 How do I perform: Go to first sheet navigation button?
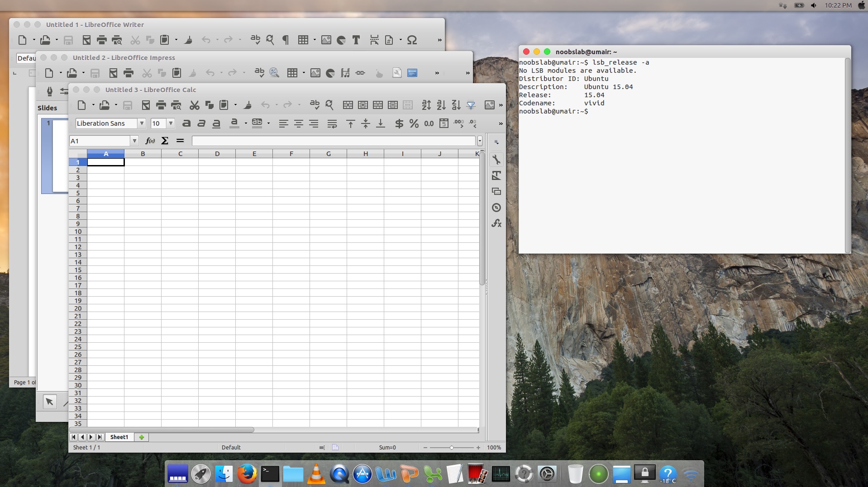coord(74,437)
